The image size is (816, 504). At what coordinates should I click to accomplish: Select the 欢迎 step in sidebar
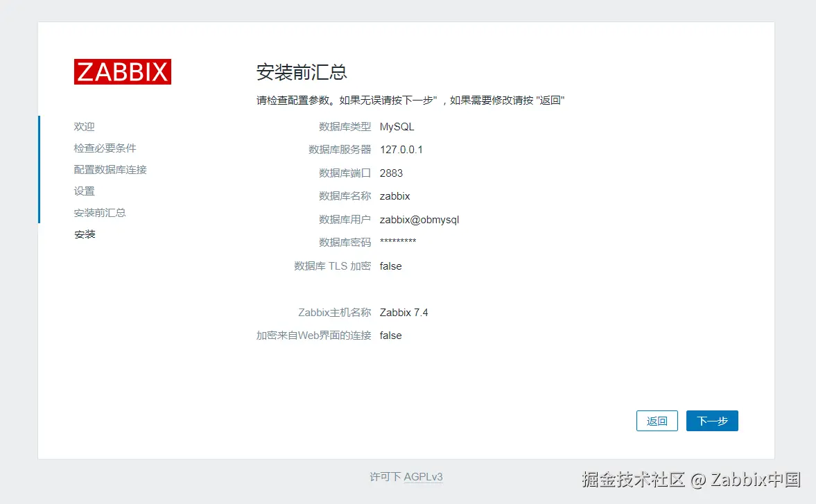tap(85, 126)
